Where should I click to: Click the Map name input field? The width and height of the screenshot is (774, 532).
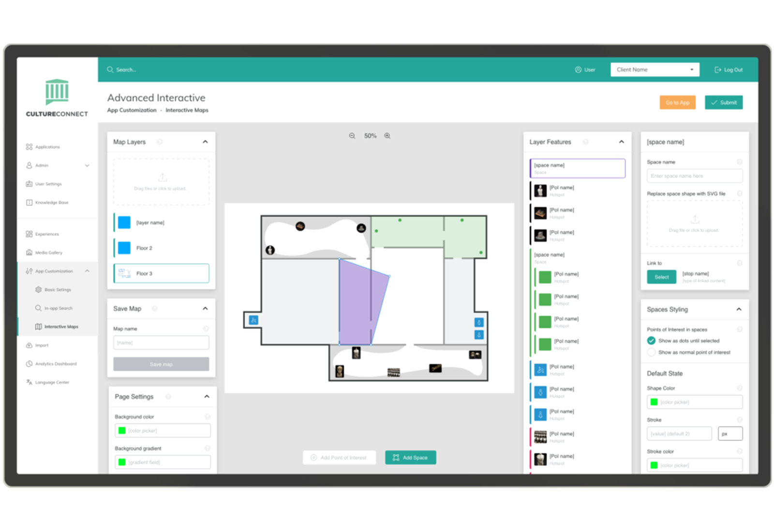click(161, 342)
